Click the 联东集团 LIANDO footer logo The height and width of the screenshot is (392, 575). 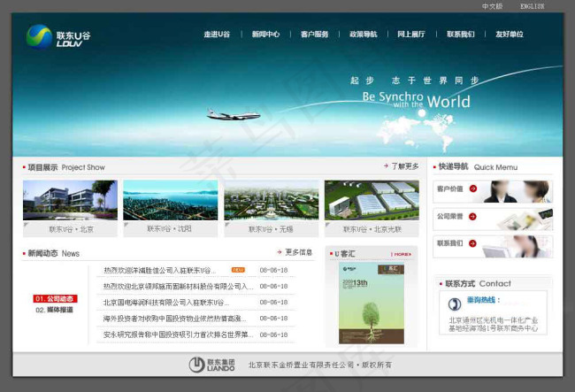click(212, 365)
